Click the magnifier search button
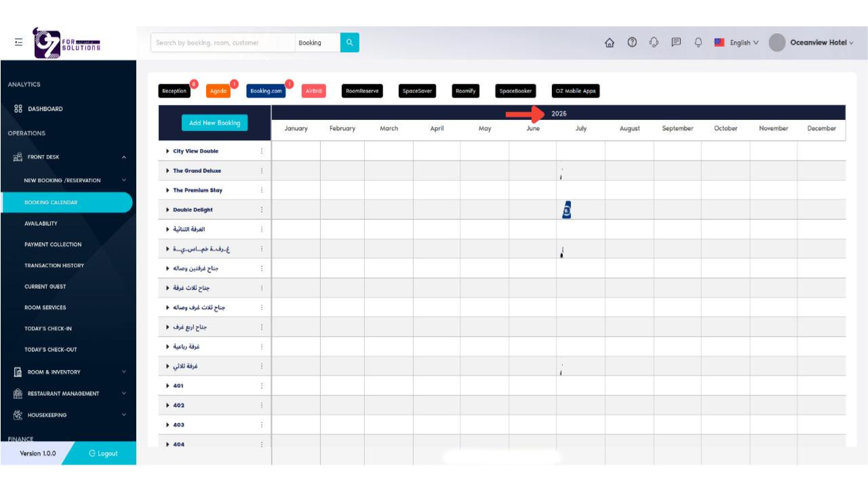 tap(350, 43)
